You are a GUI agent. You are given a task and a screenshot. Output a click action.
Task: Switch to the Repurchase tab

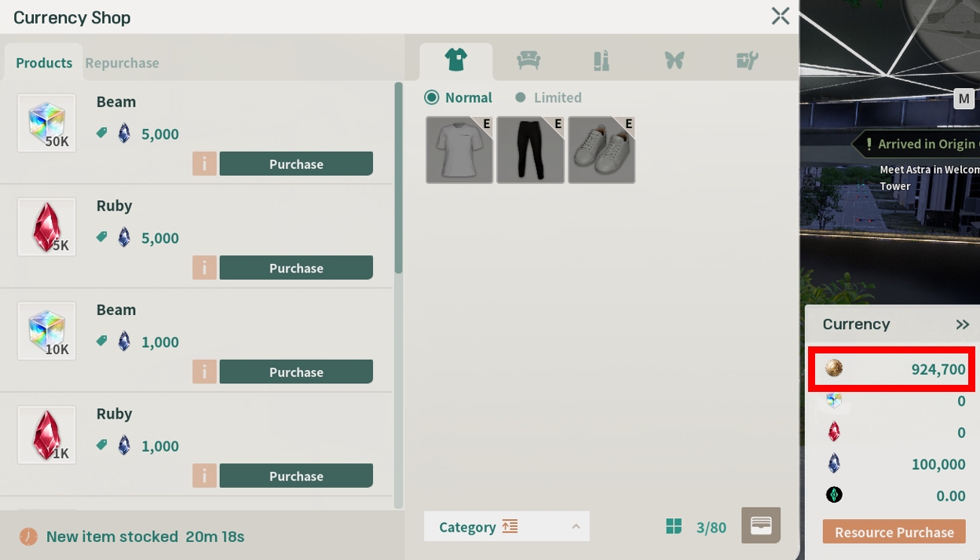click(122, 63)
